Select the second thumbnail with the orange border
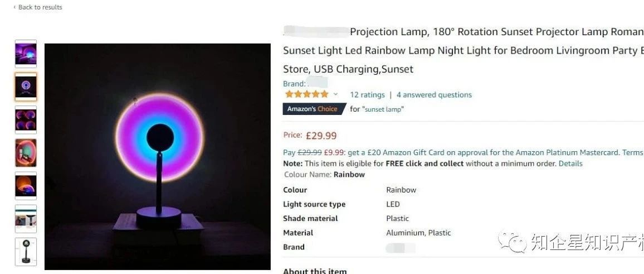 [26, 87]
